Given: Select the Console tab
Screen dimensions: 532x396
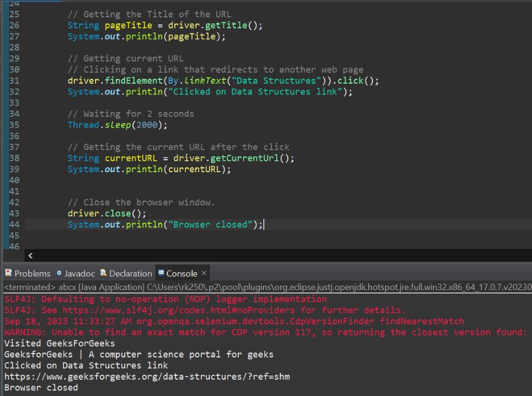Looking at the screenshot, I should coord(181,273).
